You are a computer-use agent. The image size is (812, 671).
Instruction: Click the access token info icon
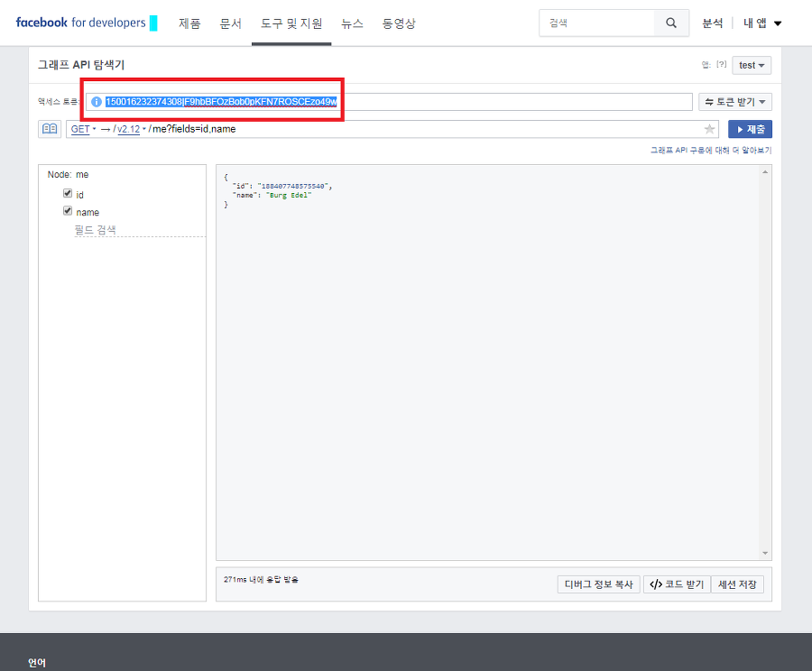[97, 102]
